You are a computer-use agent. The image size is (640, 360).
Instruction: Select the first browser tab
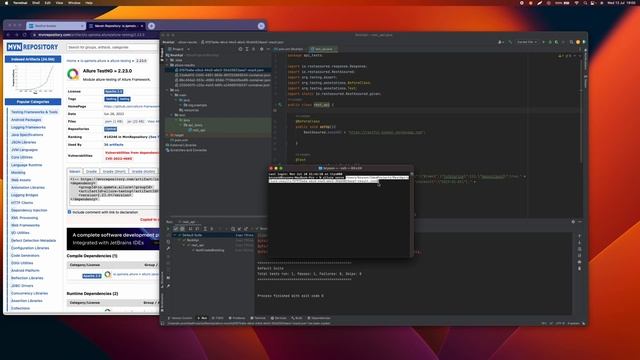click(56, 26)
